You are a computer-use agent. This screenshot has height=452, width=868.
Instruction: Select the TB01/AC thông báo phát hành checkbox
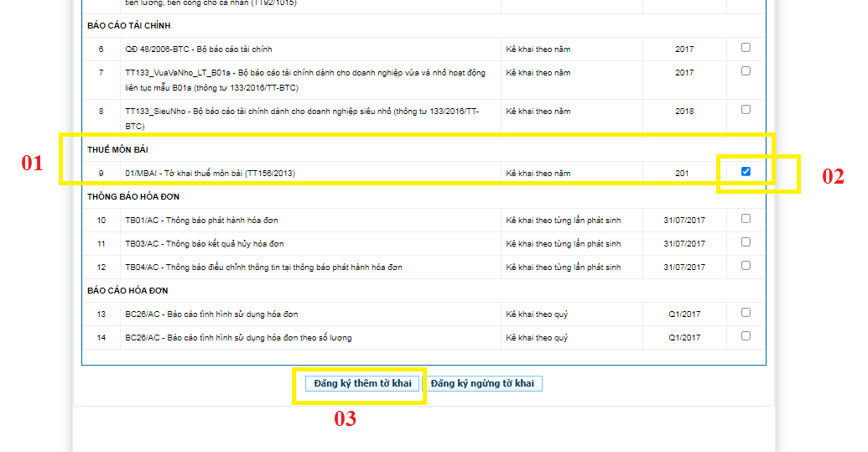[746, 219]
